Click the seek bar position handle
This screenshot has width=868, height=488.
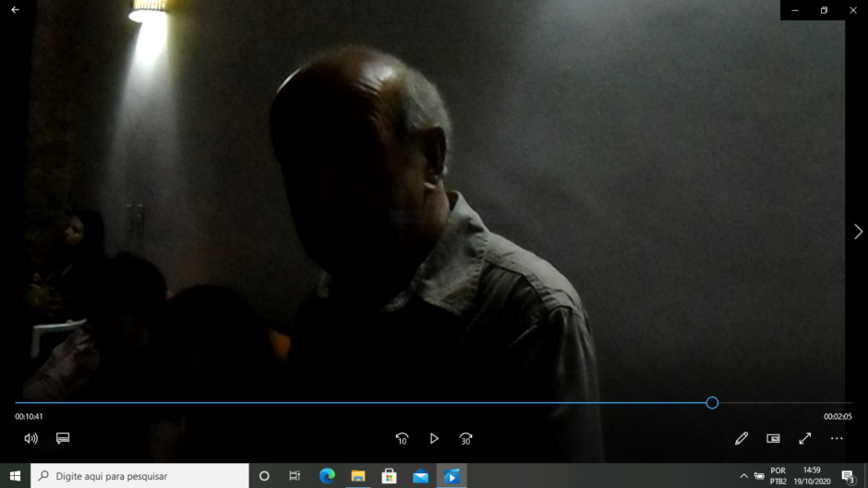[x=713, y=403]
